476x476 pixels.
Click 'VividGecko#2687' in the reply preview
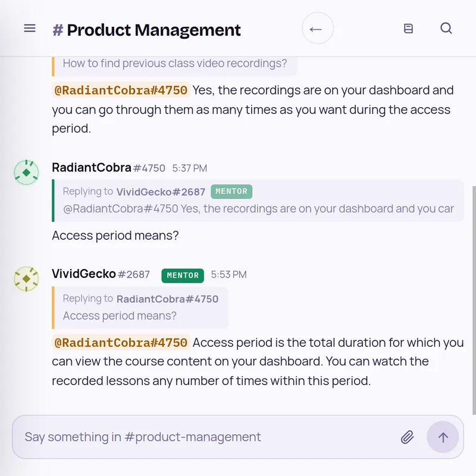[161, 192]
